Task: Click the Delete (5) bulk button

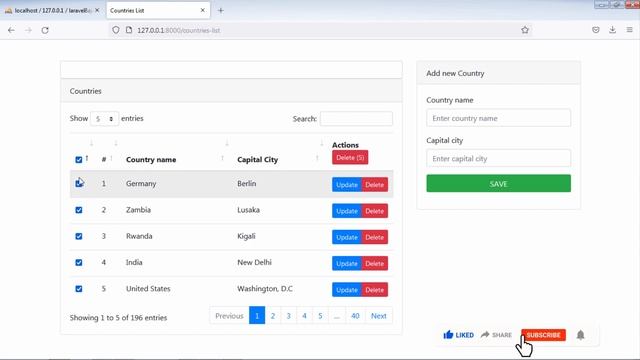Action: 350,158
